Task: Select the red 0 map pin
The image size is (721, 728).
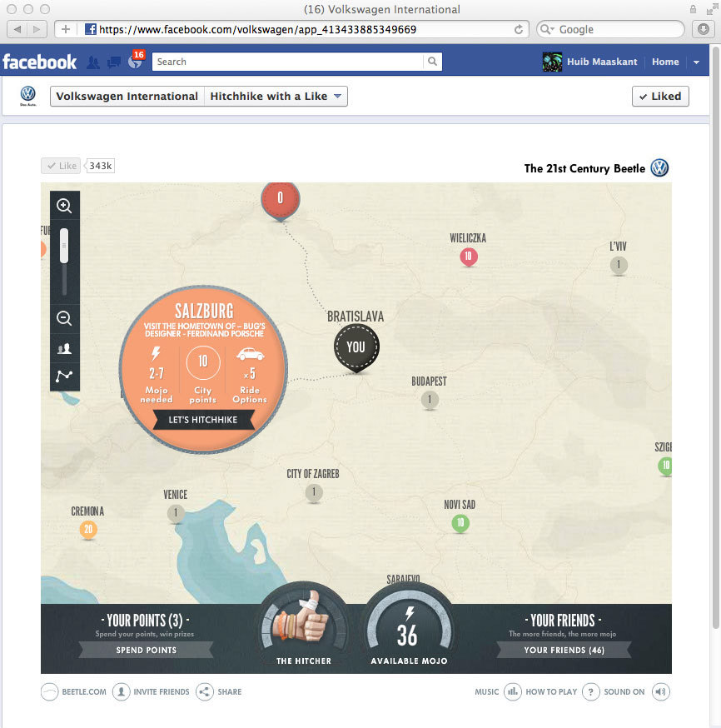Action: tap(281, 200)
